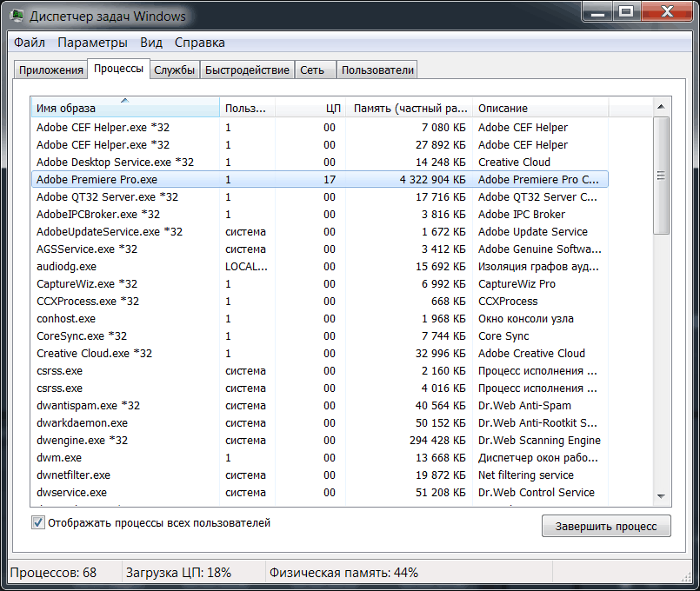Switch to the Сеть tab
700x591 pixels.
[x=312, y=70]
